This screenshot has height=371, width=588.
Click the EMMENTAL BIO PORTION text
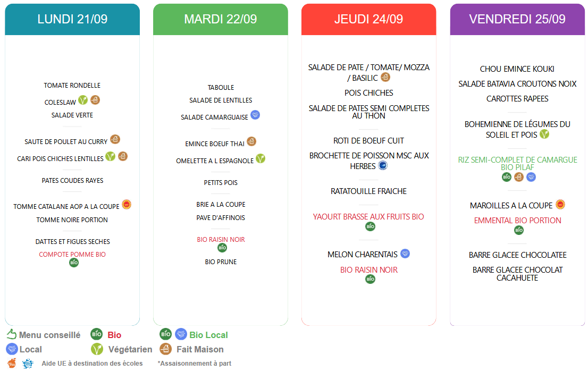click(517, 221)
